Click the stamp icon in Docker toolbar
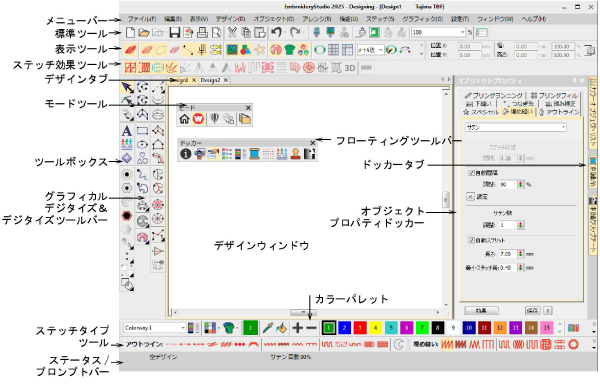The height and width of the screenshot is (384, 600). (295, 154)
